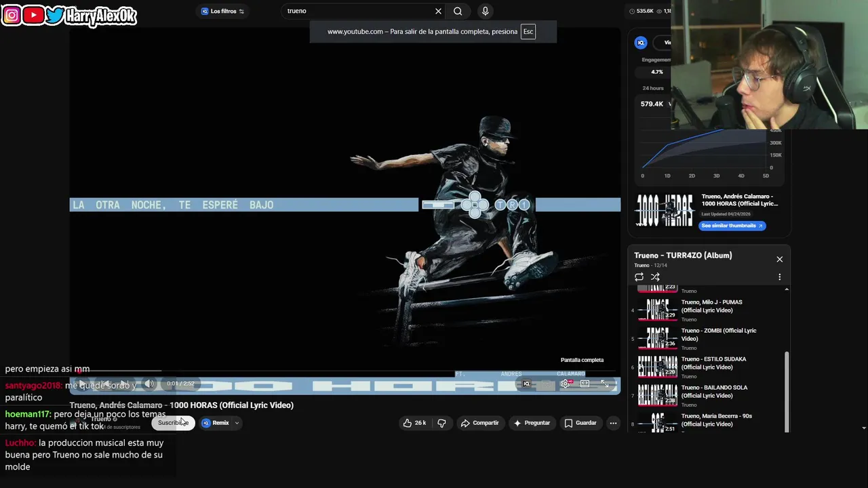Close the Trueno - TURR4ZO playlist panel
The height and width of the screenshot is (488, 868).
[779, 260]
